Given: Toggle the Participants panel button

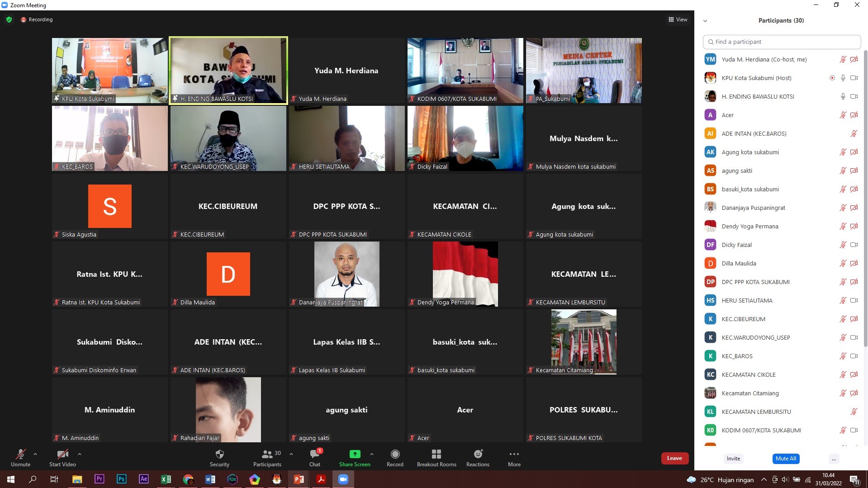Looking at the screenshot, I should coord(267,455).
